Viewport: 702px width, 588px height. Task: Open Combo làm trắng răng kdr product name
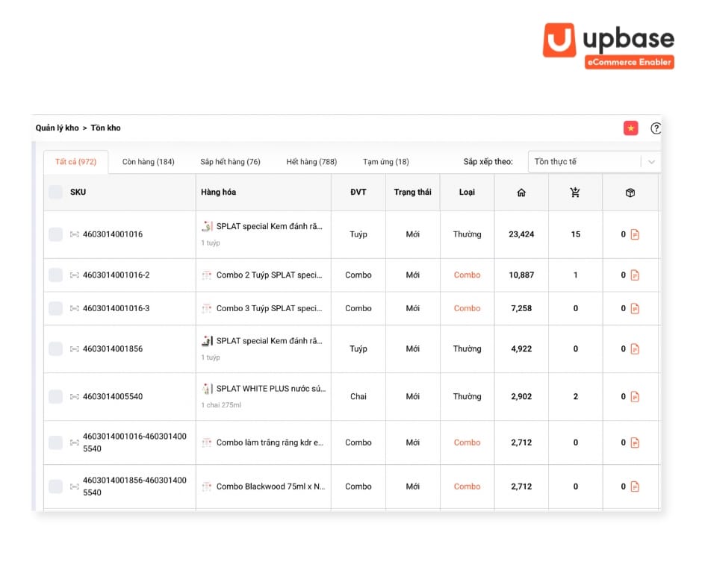click(270, 442)
